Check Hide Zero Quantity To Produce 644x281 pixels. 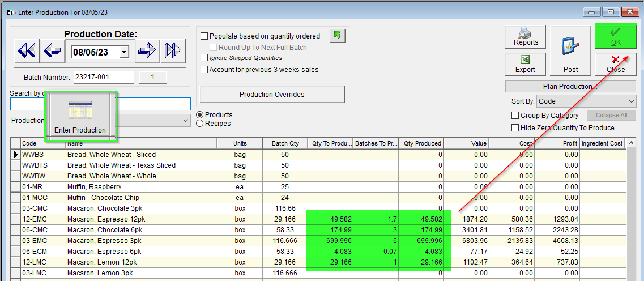tap(515, 128)
